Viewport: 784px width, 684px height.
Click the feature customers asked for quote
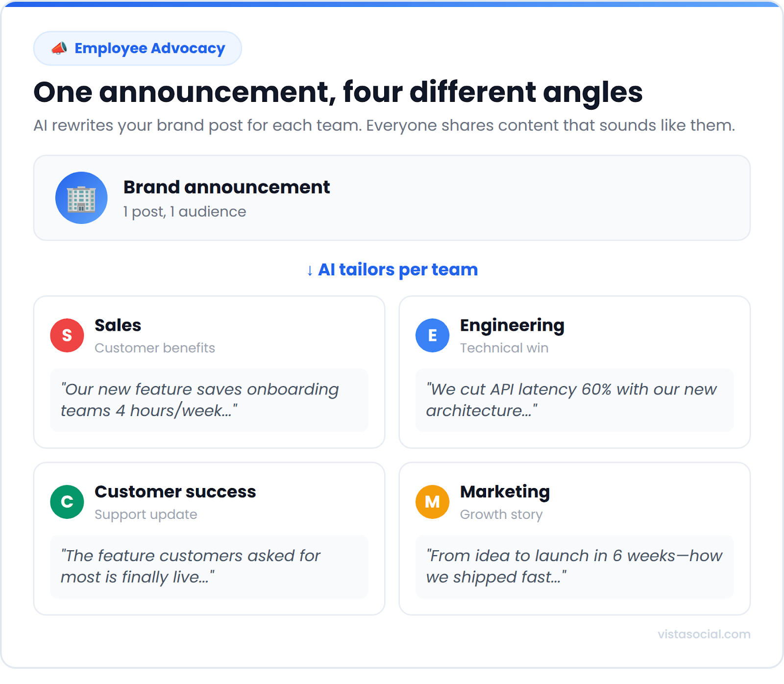tap(209, 566)
